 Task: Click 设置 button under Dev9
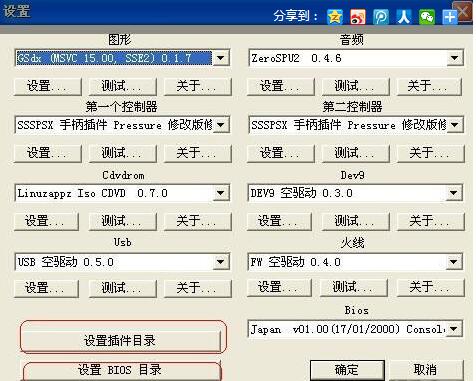click(279, 222)
